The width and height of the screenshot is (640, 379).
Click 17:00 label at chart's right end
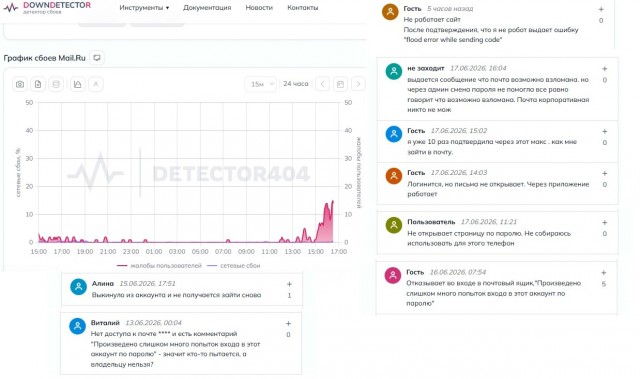(x=338, y=252)
